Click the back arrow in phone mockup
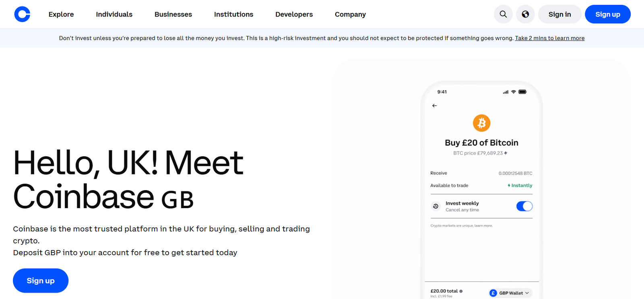The width and height of the screenshot is (644, 299). coord(434,106)
